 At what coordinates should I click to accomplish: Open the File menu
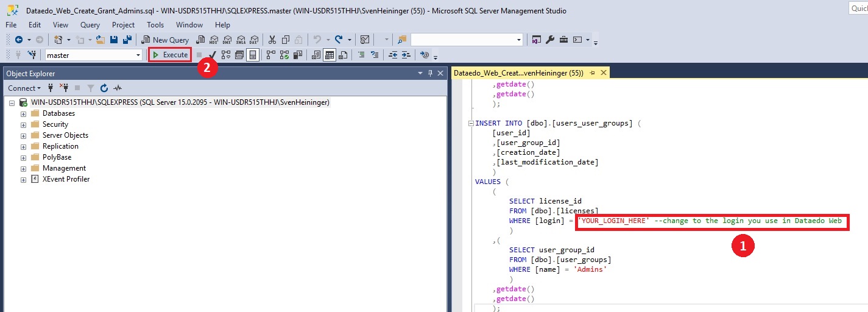(11, 25)
